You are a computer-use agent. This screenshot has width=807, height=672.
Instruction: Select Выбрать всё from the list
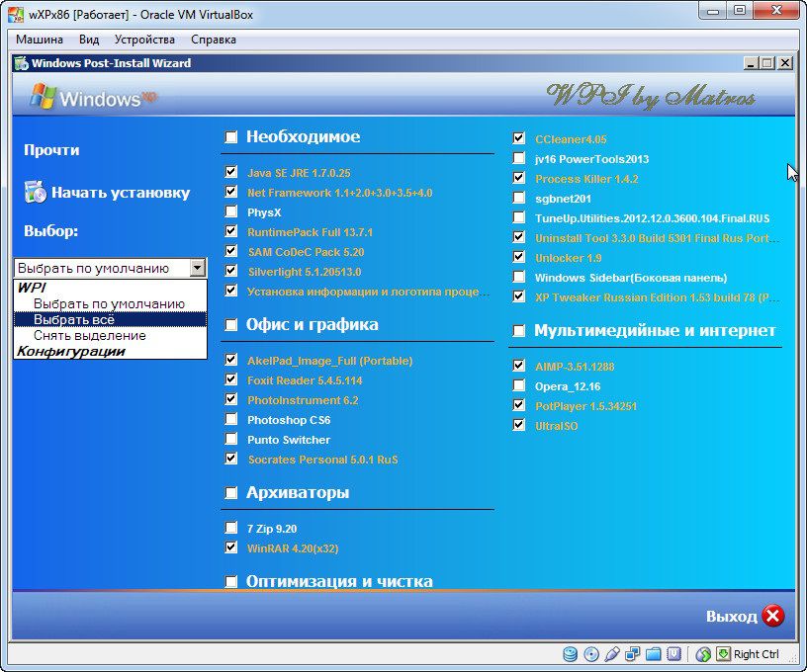110,320
